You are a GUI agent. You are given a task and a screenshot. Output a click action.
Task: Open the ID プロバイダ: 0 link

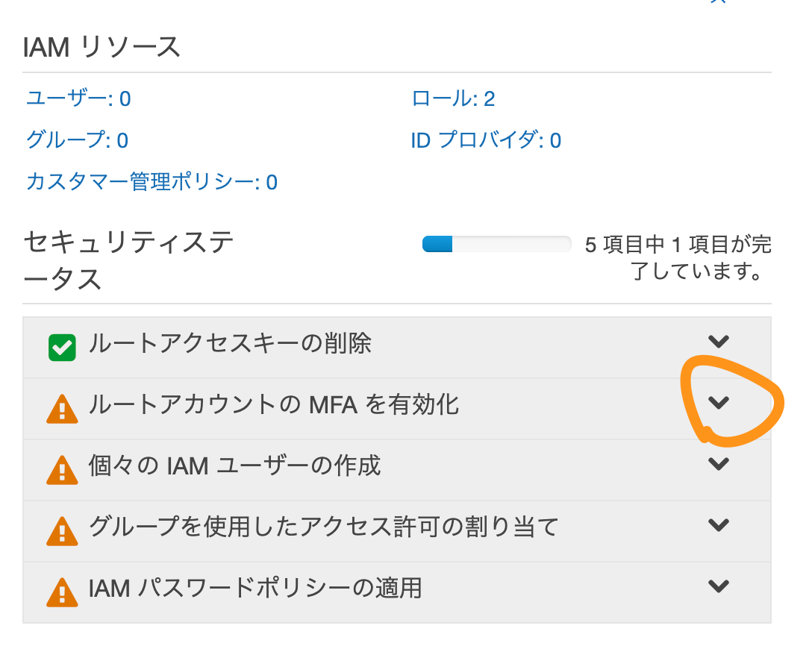486,140
